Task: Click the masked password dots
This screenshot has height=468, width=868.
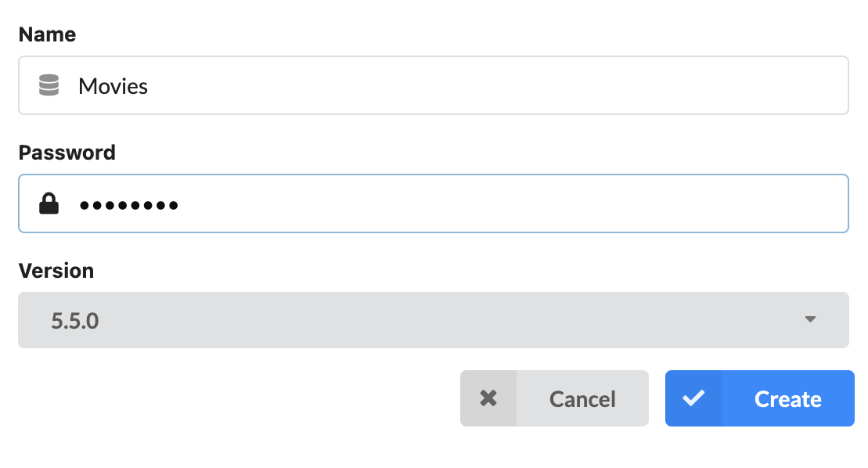Action: click(x=128, y=205)
